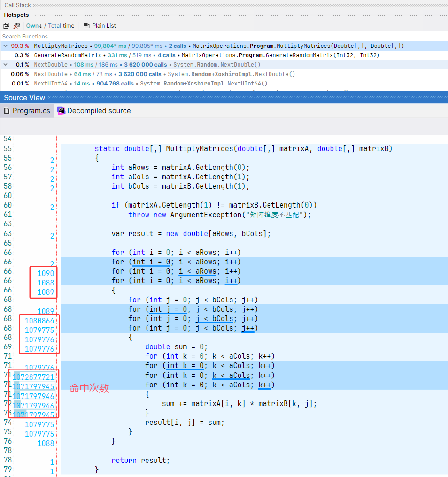The width and height of the screenshot is (448, 477).
Task: Open the Call Stack panel header
Action: tap(18, 5)
